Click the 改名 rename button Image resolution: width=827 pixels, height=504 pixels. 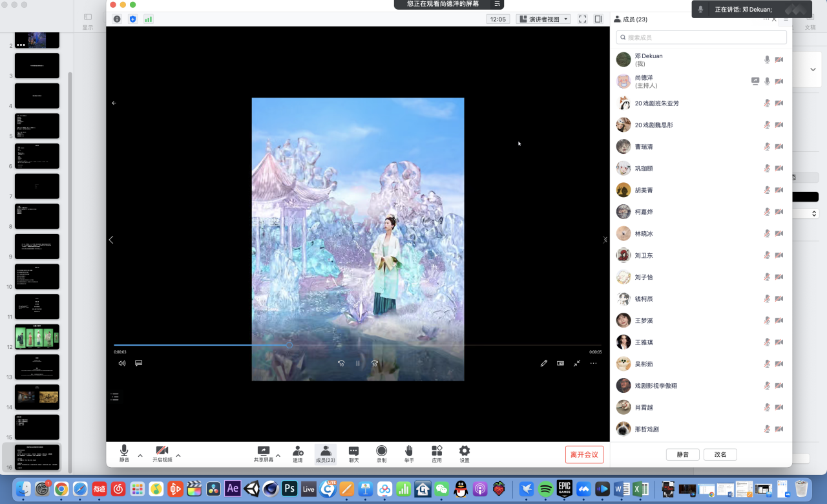pyautogui.click(x=720, y=454)
